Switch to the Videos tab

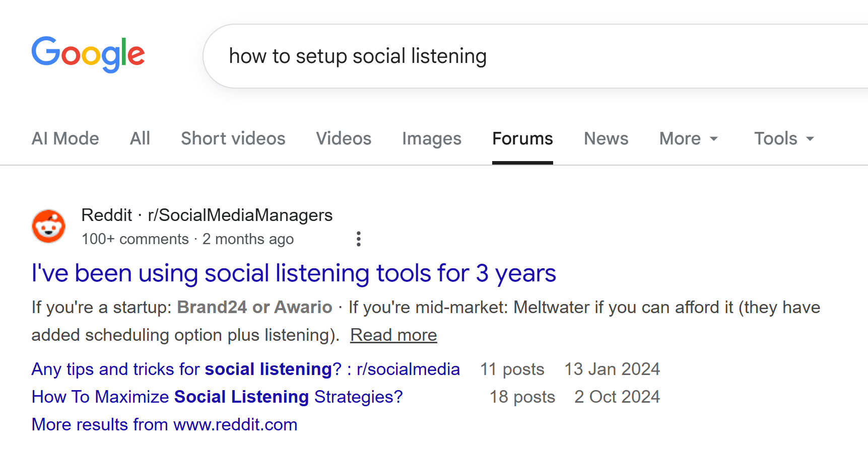[344, 138]
